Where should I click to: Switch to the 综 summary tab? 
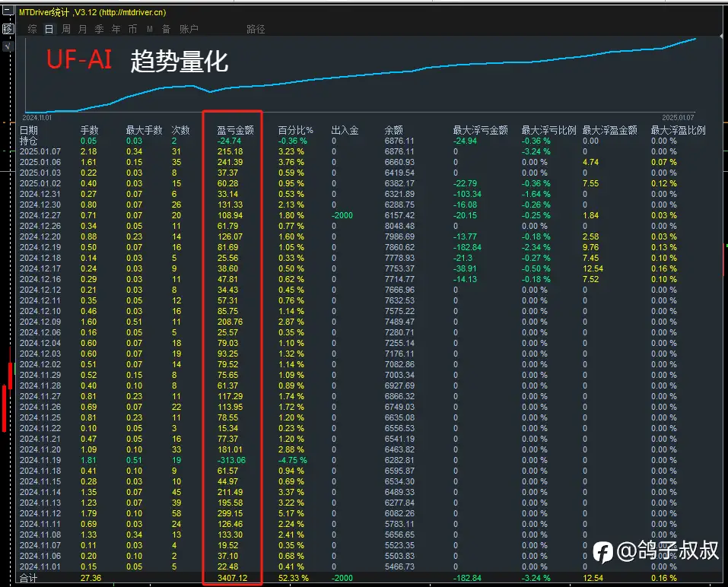[x=32, y=29]
